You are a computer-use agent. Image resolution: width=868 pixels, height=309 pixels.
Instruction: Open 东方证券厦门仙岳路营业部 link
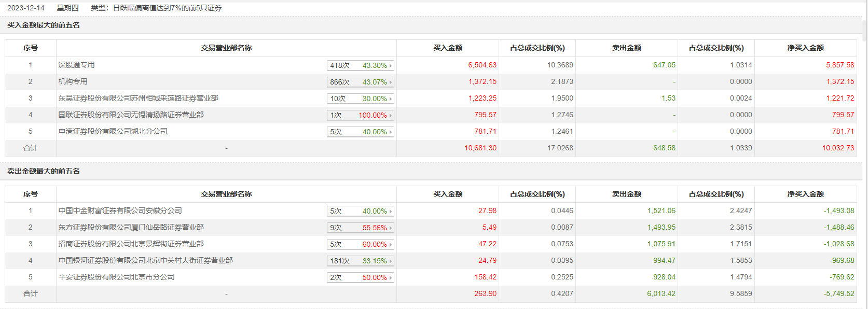(131, 227)
